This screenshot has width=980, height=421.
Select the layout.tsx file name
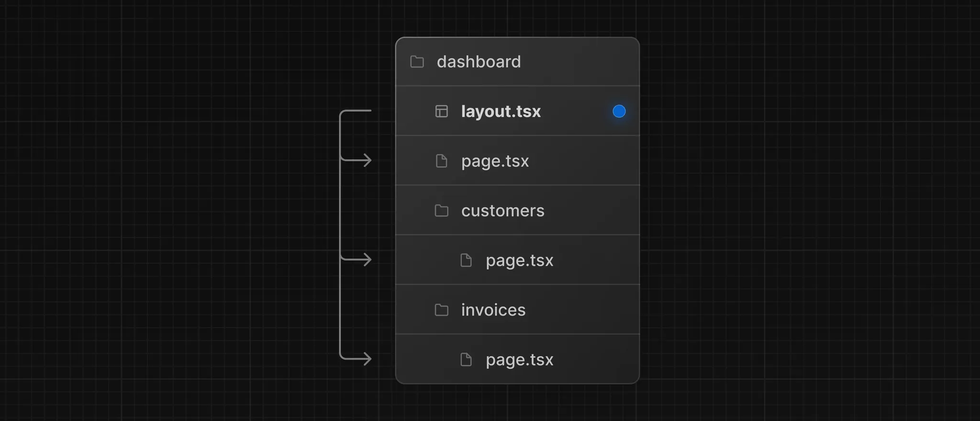pos(501,112)
